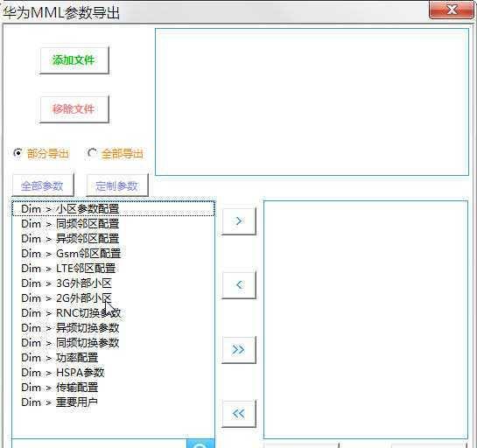Screen dimensions: 477x448
Task: Open the 全部参数 tab button
Action: [x=43, y=185]
